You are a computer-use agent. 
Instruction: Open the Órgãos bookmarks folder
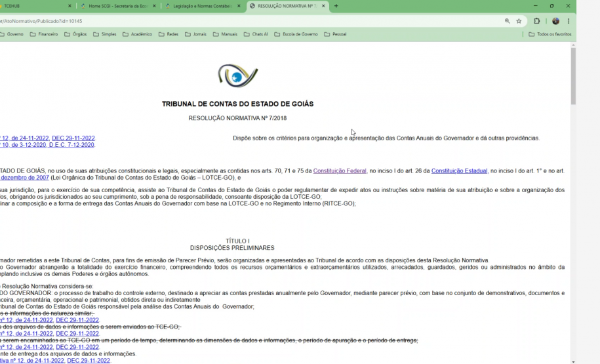coord(76,34)
